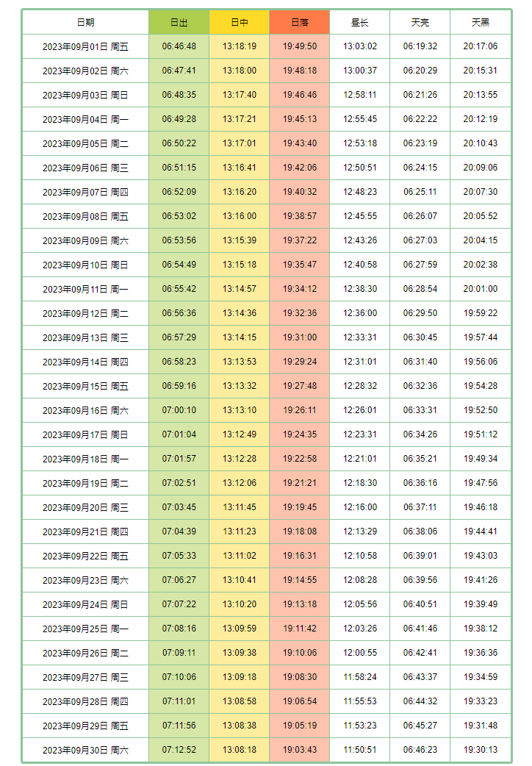Select date cell 2023年09月30日 周六

pos(85,751)
